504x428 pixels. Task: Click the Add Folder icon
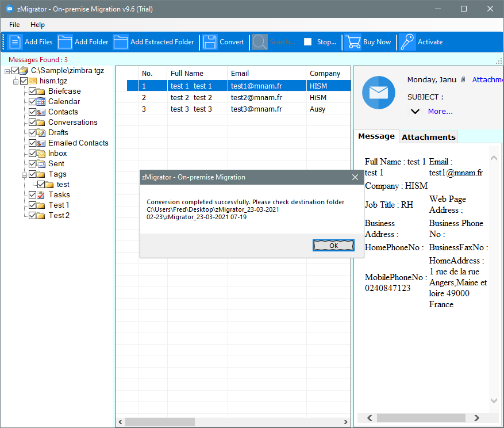[x=64, y=42]
